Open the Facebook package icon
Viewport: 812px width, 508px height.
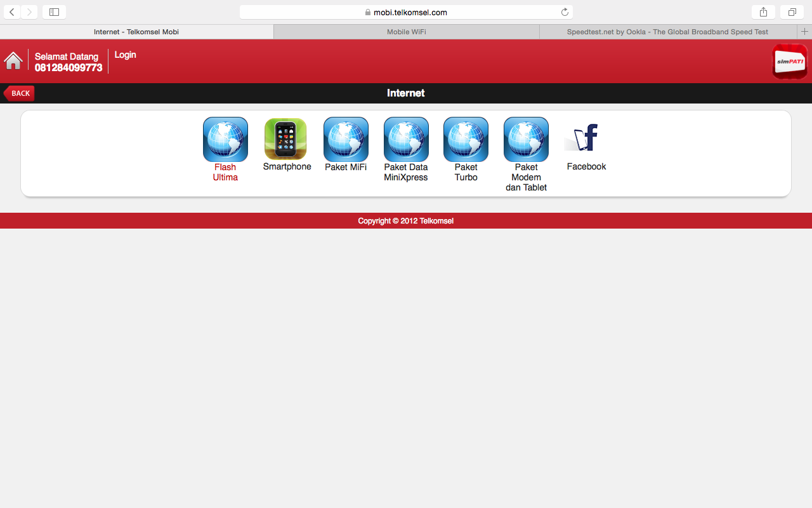click(583, 138)
